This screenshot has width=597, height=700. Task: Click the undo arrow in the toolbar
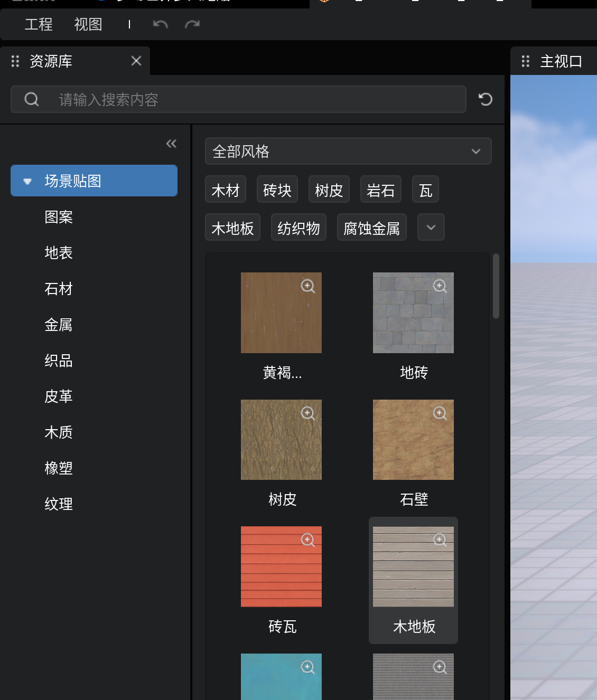pos(160,24)
